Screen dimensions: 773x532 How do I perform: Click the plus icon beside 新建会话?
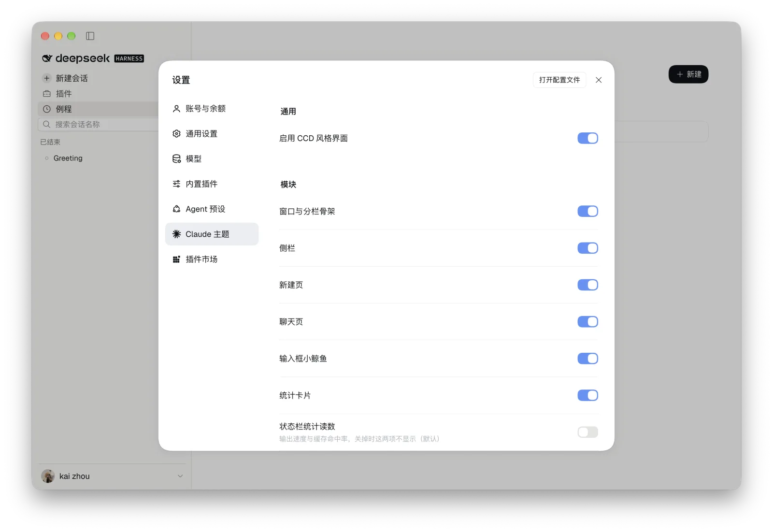click(47, 78)
